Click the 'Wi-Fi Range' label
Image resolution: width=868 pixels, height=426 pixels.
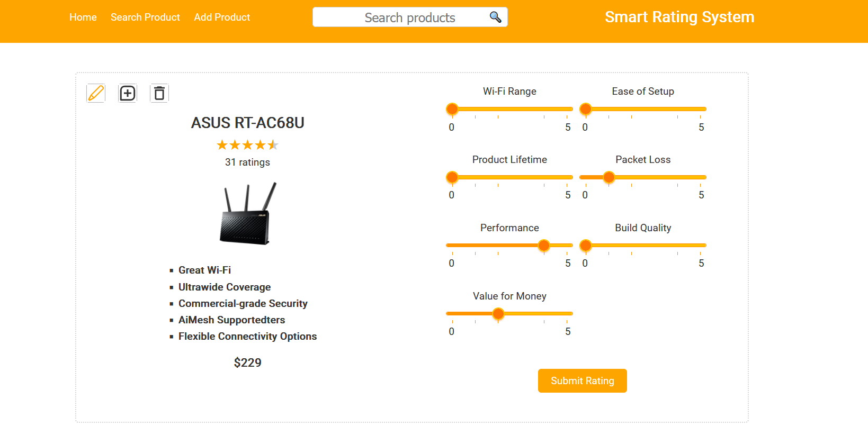509,92
